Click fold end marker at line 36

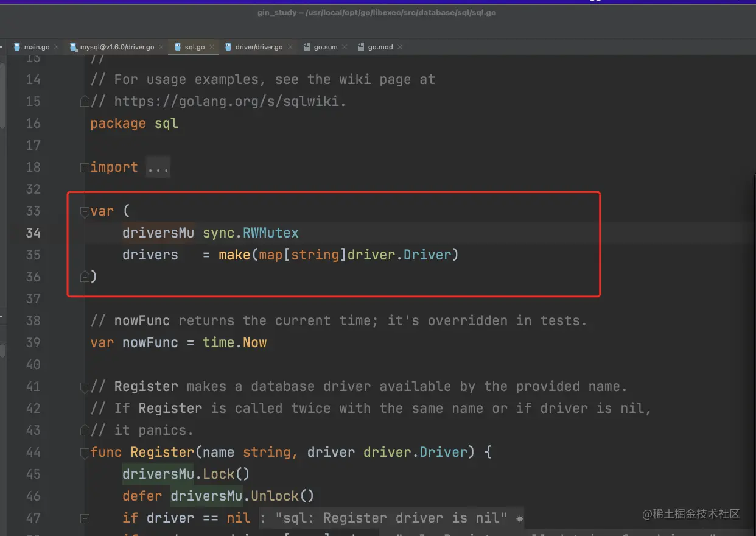point(85,277)
